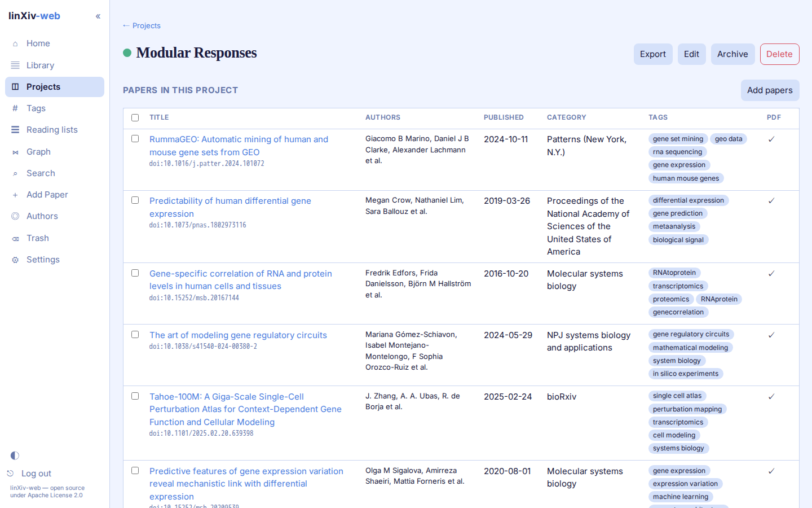Click the 'perturbation mapping' tag

coord(687,409)
